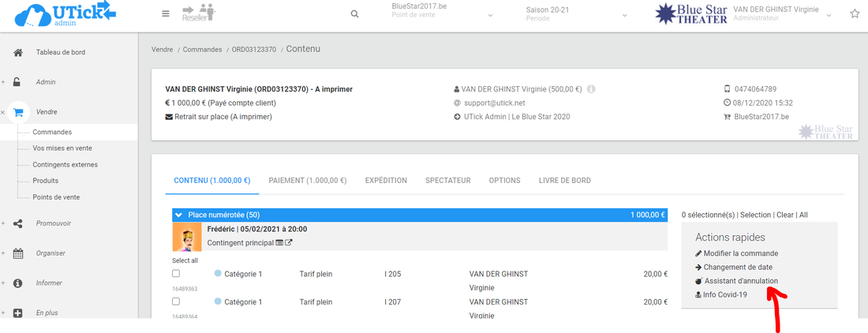868x333 pixels.
Task: Switch to the PAIEMENT tab
Action: click(307, 181)
